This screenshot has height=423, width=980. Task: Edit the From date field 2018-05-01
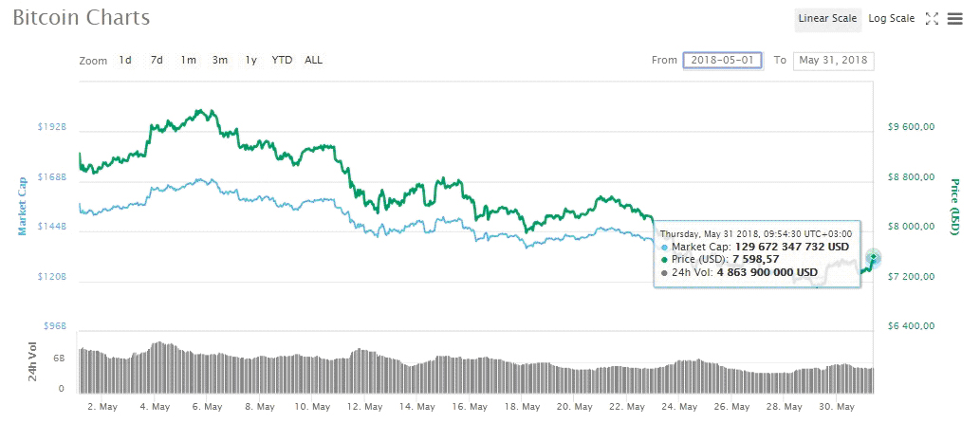pos(723,61)
